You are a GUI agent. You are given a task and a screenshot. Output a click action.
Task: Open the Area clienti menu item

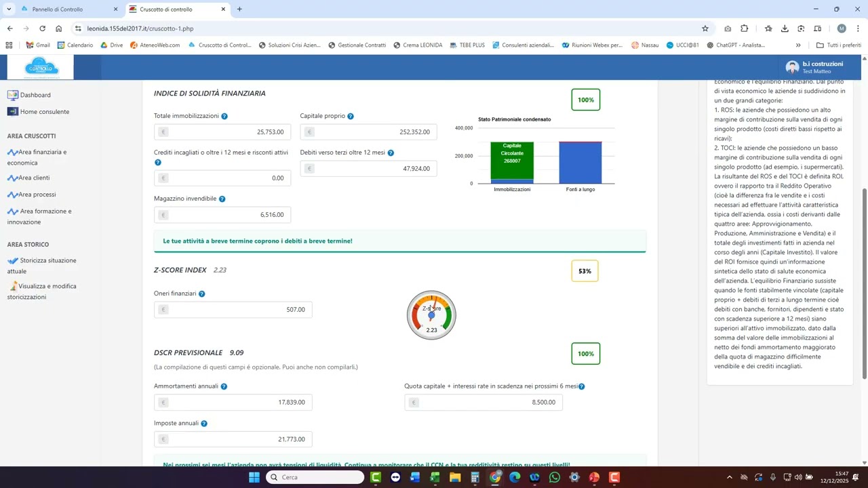point(34,178)
